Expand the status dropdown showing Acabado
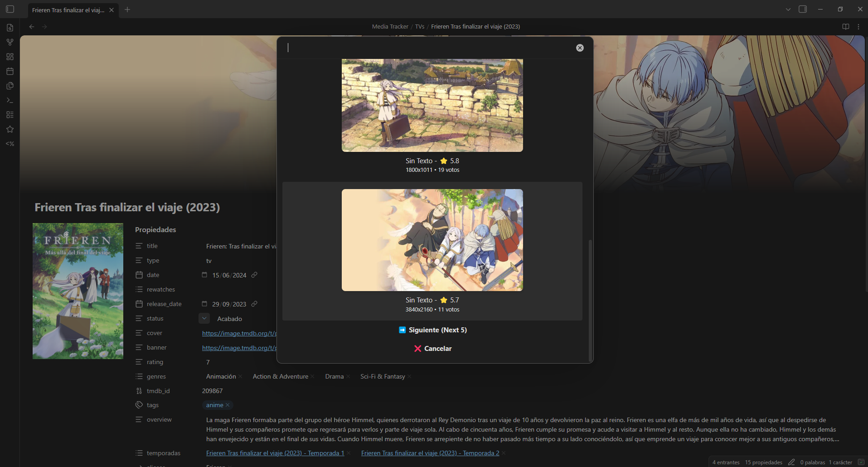 (204, 318)
